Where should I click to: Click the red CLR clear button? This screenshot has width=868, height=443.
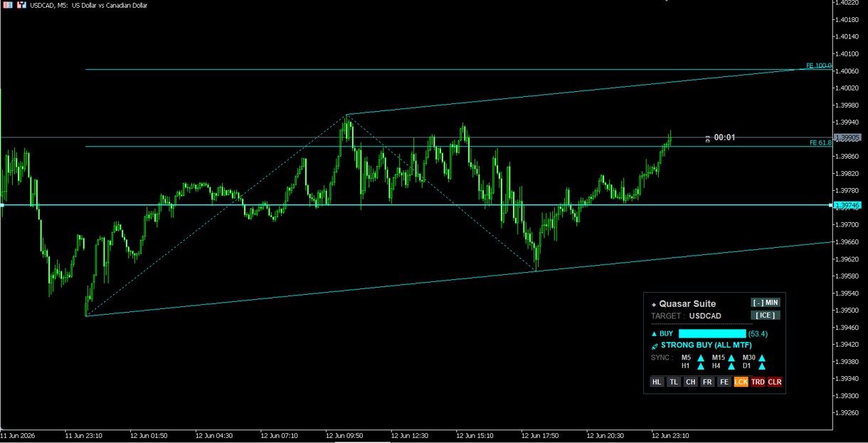click(775, 382)
